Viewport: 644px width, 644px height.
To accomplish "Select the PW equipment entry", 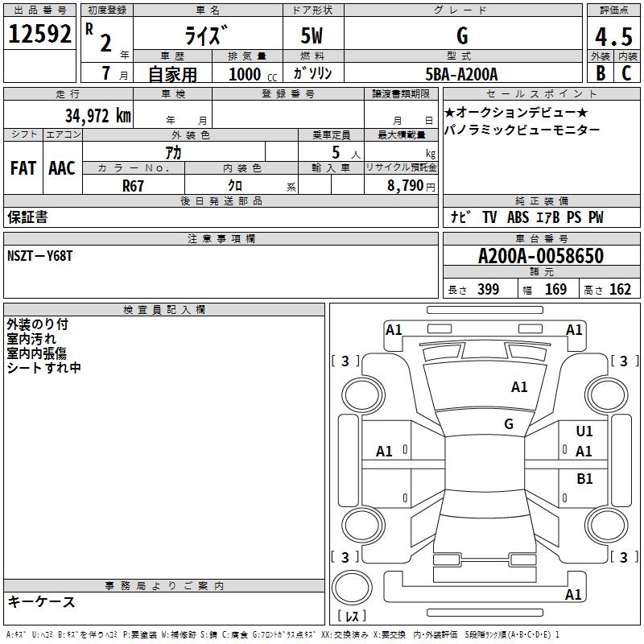I will click(x=596, y=217).
